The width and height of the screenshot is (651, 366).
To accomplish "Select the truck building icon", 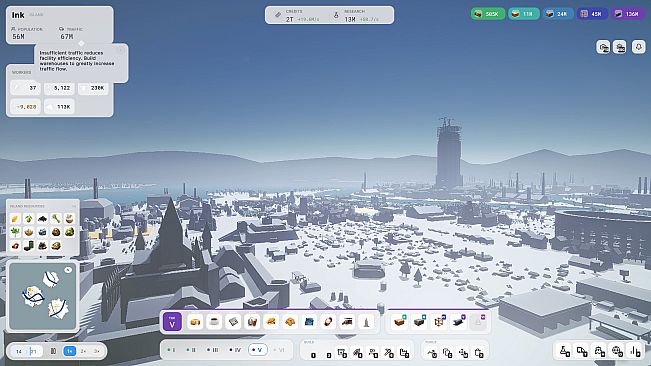I will pyautogui.click(x=347, y=322).
